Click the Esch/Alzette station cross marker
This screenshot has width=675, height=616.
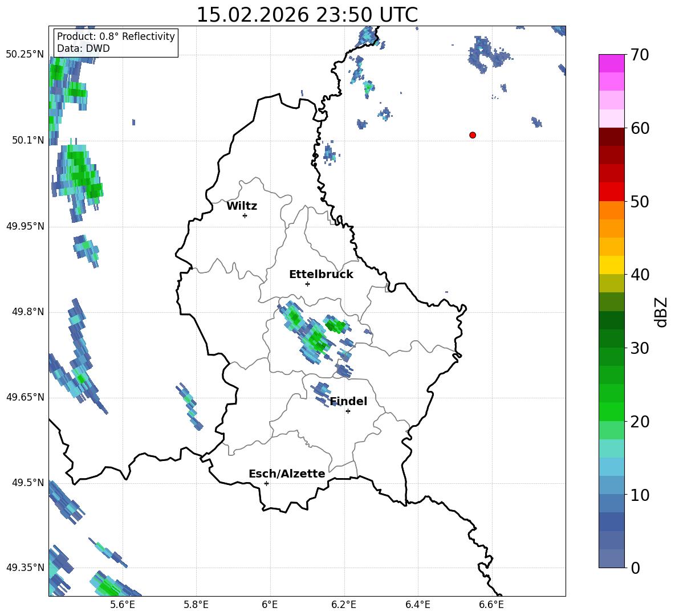[266, 483]
